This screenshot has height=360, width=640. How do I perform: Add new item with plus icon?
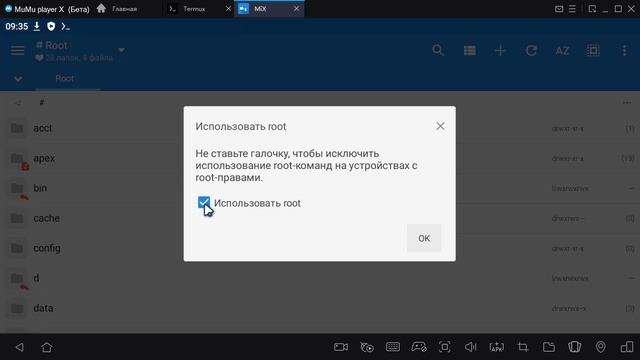pyautogui.click(x=500, y=51)
